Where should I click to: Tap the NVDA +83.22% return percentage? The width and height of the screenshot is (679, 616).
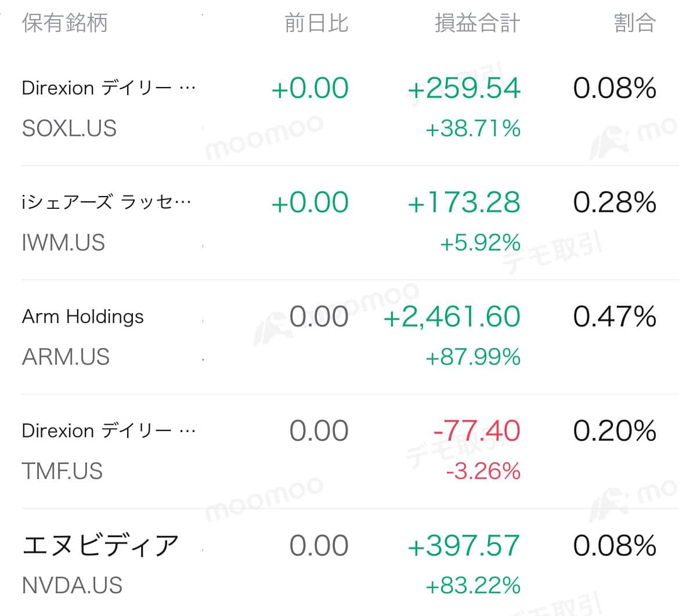pyautogui.click(x=473, y=586)
